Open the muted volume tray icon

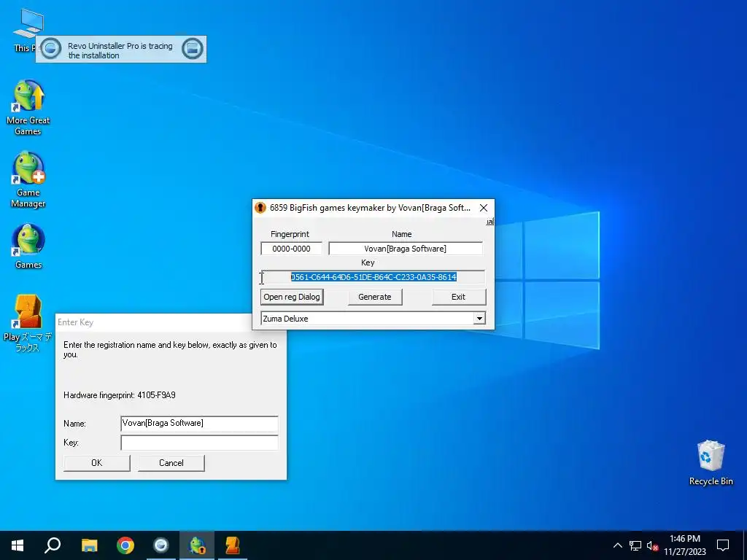652,545
